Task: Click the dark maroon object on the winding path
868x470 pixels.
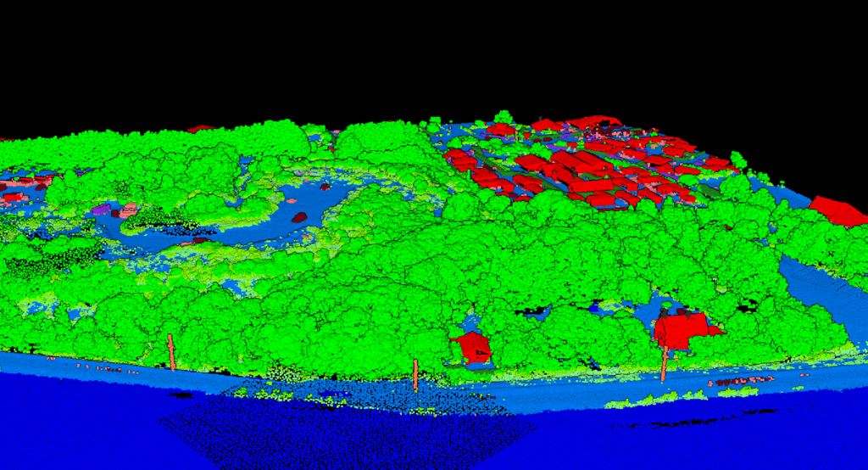Action: (x=299, y=217)
